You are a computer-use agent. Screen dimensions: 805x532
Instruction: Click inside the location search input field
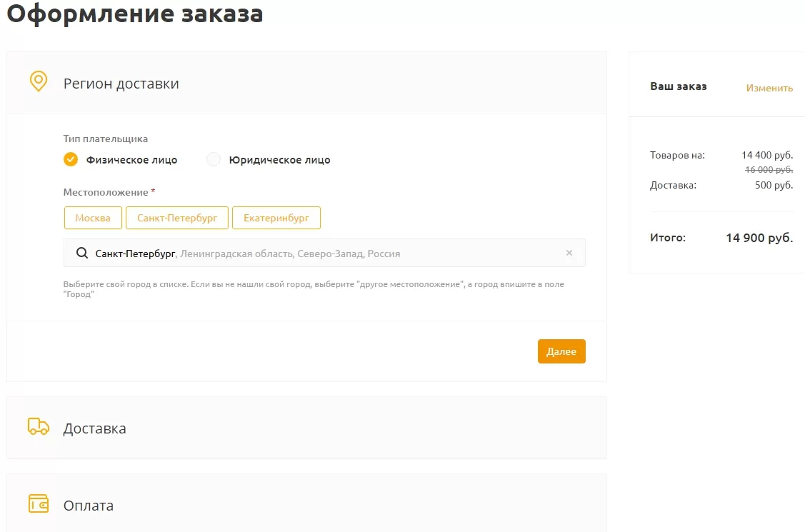(x=324, y=253)
